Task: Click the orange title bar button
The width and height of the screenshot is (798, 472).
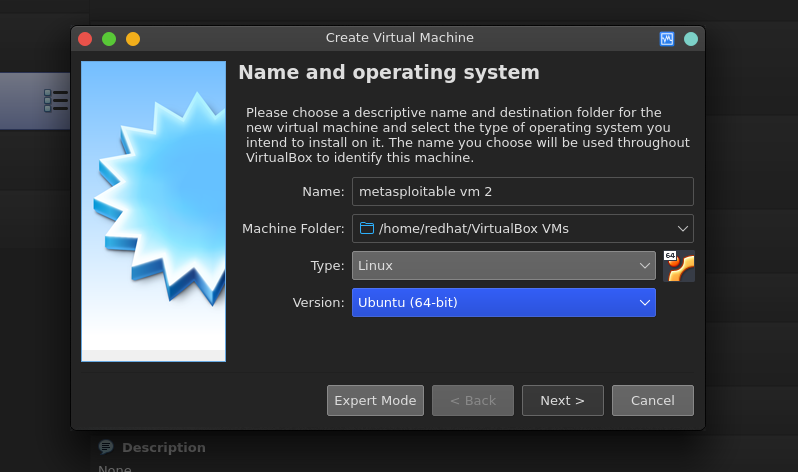Action: [x=133, y=39]
